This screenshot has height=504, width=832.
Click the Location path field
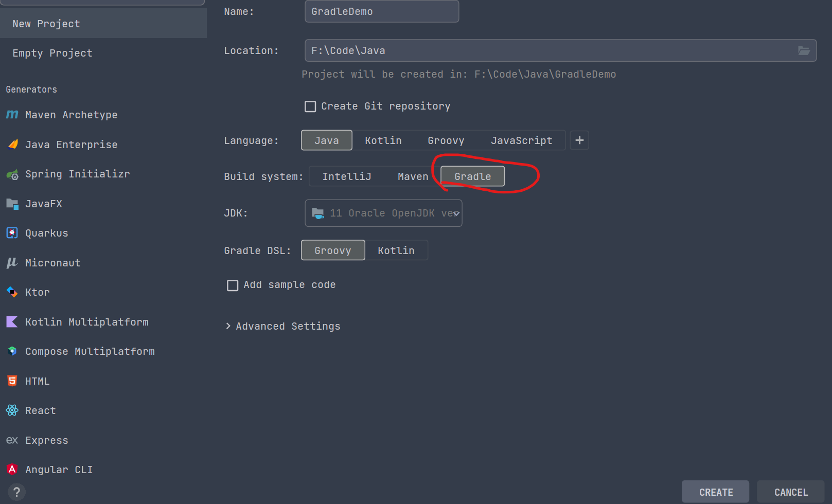(x=561, y=50)
